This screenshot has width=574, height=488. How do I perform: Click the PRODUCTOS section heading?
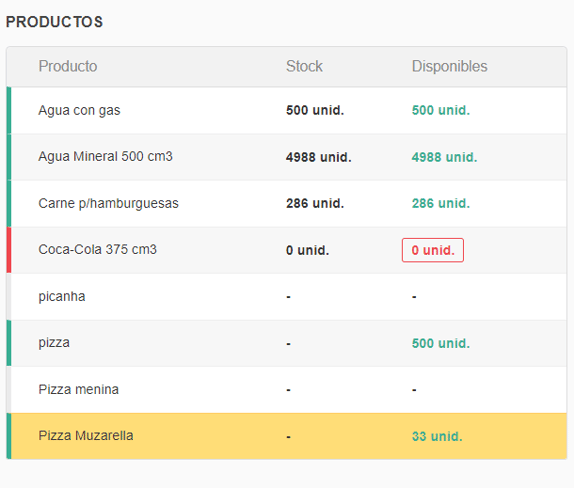[x=55, y=22]
